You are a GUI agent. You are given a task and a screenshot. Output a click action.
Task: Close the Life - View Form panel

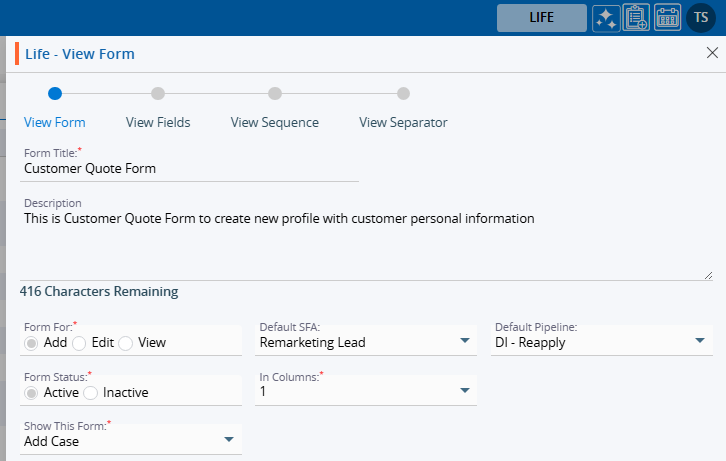pyautogui.click(x=711, y=53)
